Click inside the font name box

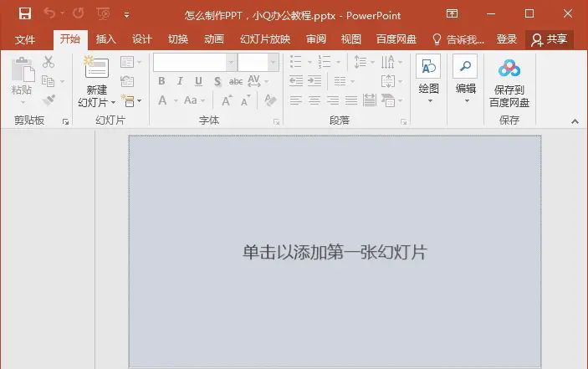190,63
